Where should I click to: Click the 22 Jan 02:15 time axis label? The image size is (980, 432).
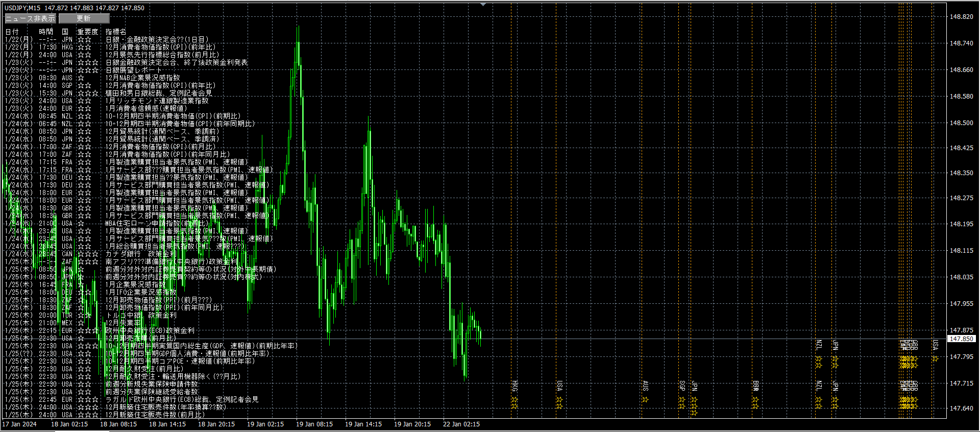click(461, 424)
